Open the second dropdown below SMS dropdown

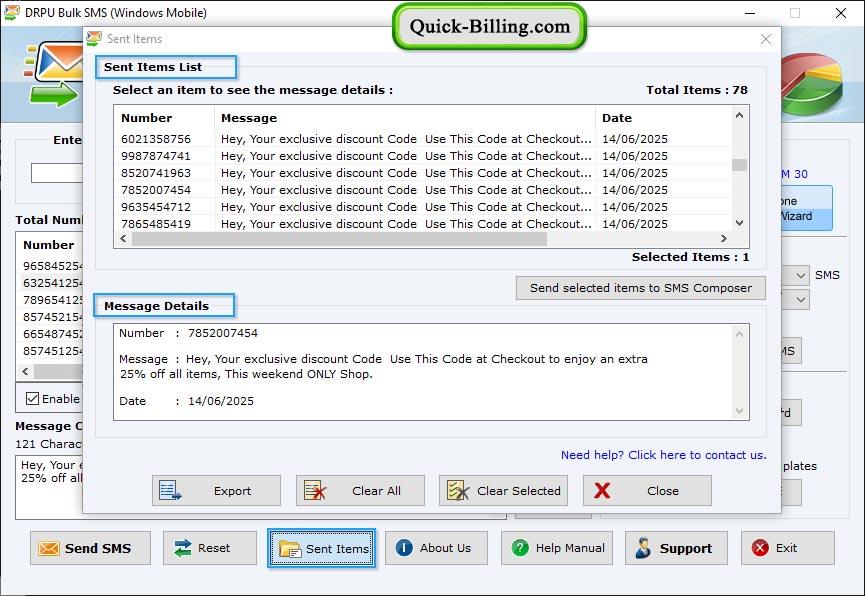[x=800, y=300]
